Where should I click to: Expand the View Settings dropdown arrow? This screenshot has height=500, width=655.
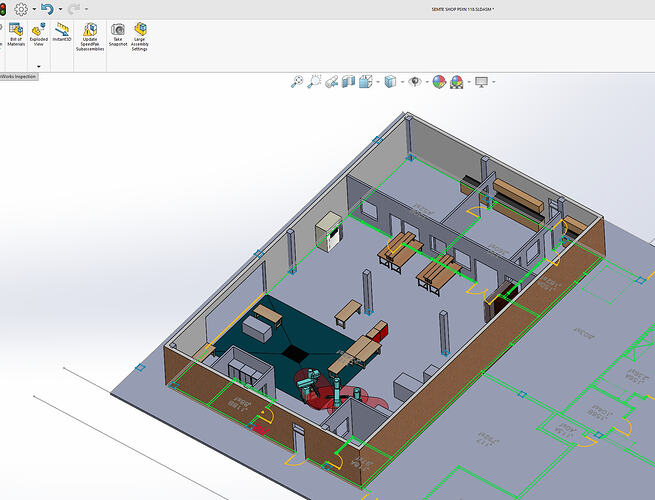[x=494, y=82]
